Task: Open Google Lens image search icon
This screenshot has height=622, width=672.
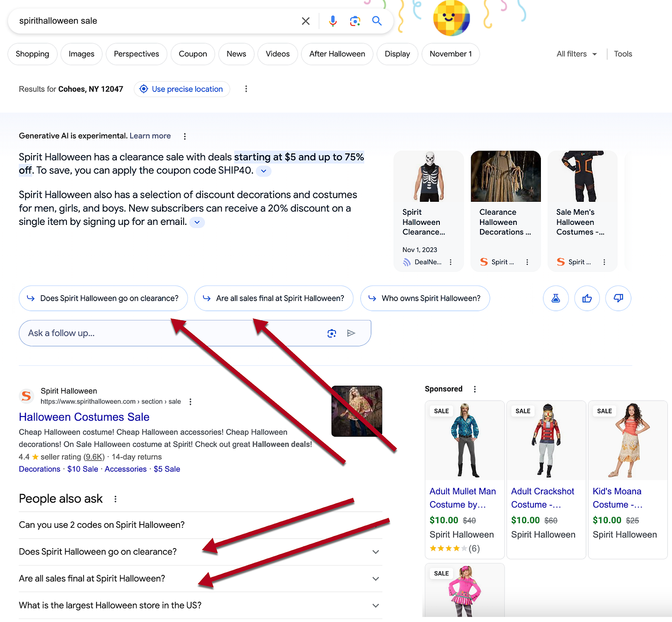Action: pos(355,21)
